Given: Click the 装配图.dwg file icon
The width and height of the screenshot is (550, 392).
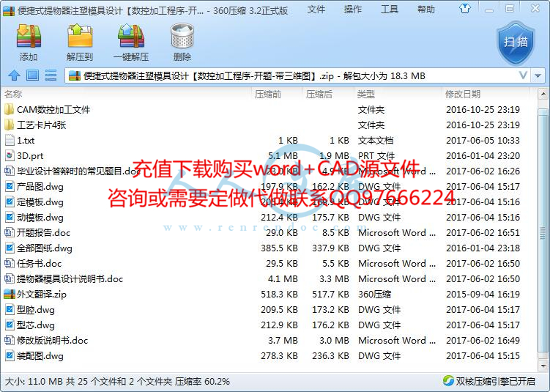Looking at the screenshot, I should [10, 356].
